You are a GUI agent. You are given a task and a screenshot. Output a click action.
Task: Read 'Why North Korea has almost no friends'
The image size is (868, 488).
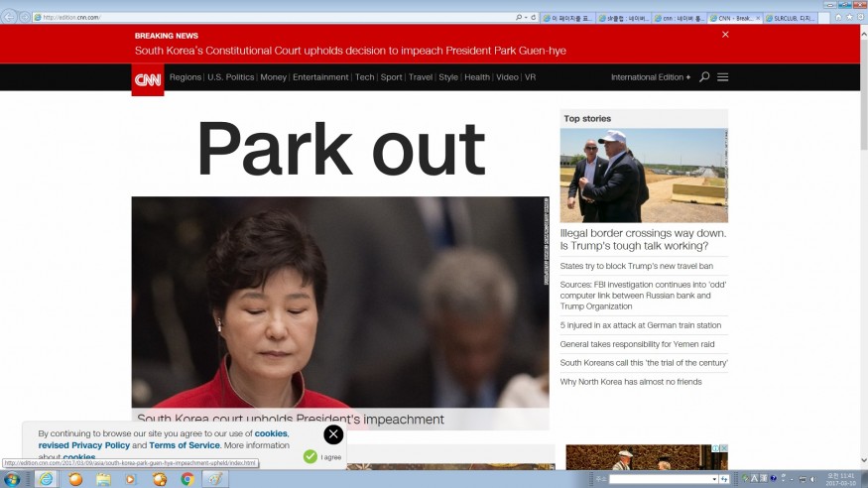pos(630,382)
